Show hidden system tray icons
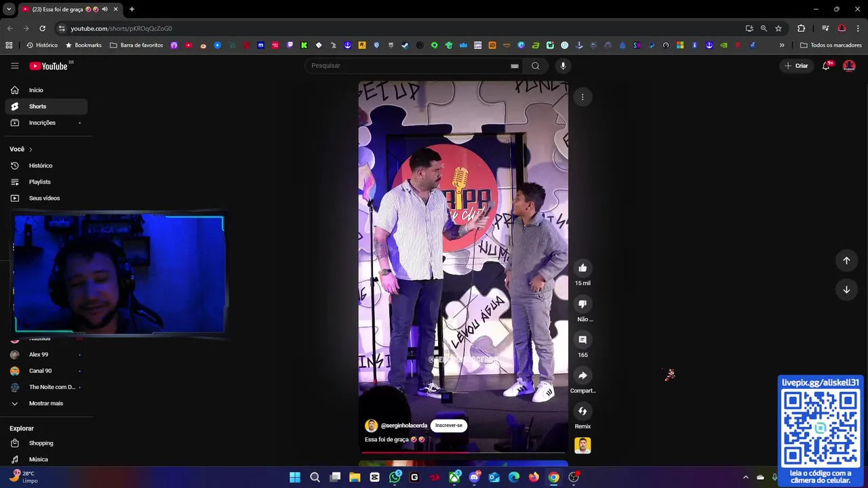 (x=745, y=477)
